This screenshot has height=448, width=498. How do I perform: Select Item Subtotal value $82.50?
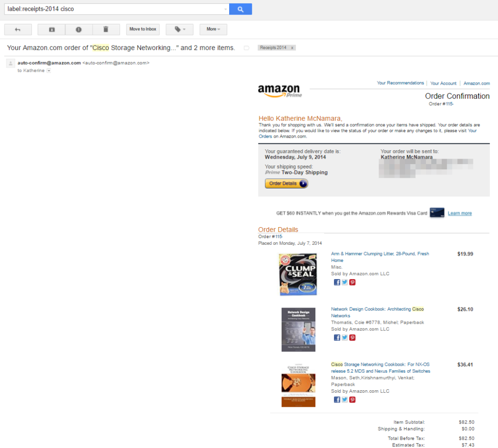pyautogui.click(x=466, y=422)
